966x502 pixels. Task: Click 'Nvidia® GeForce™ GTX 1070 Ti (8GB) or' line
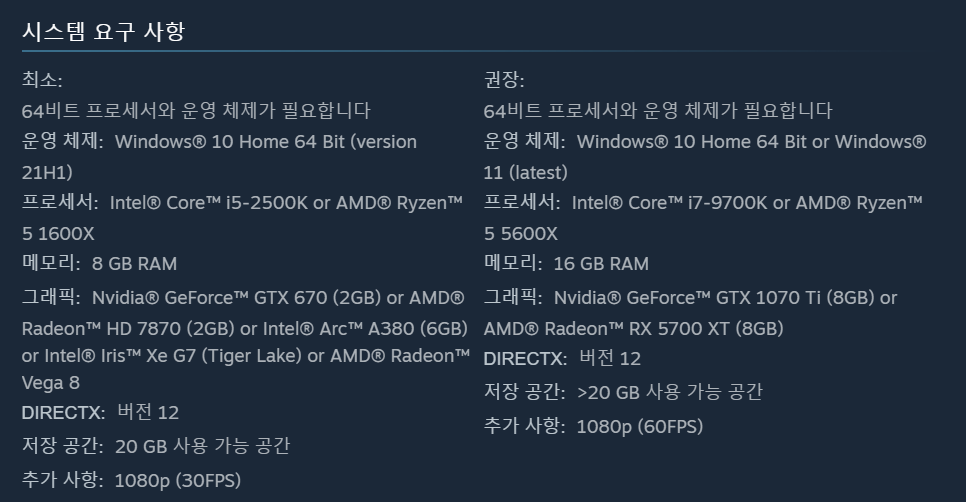[725, 298]
